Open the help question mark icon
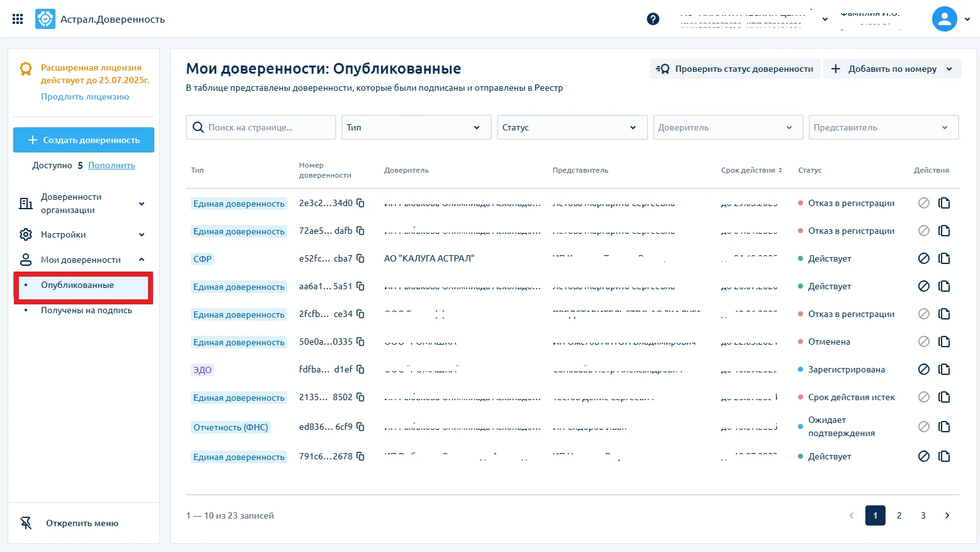 pos(653,19)
